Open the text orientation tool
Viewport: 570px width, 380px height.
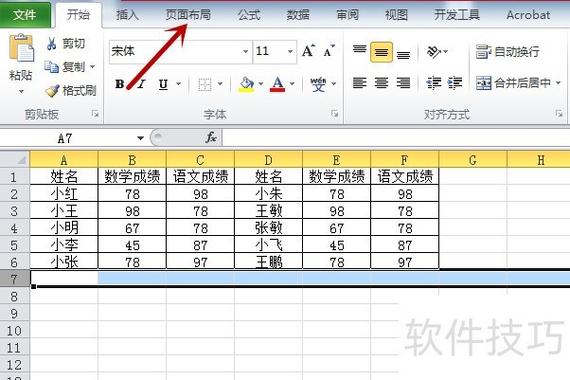[x=434, y=52]
